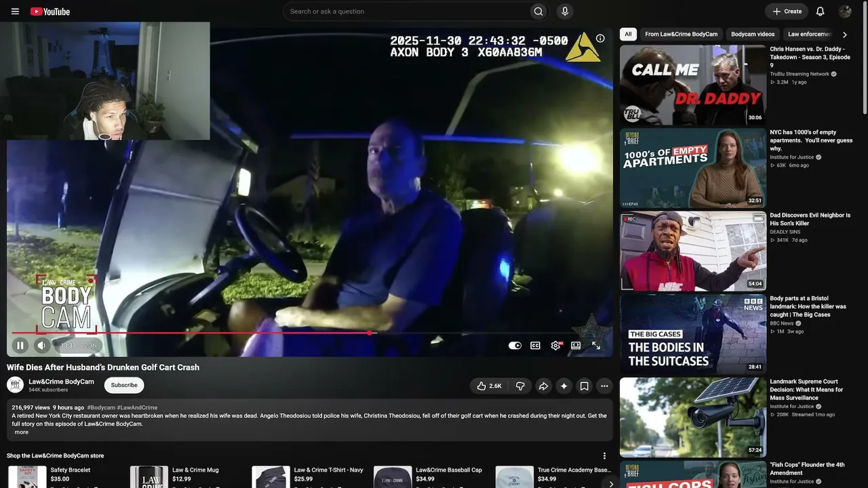The image size is (868, 488).
Task: View the Safety Bracelet product
Action: pyautogui.click(x=71, y=470)
